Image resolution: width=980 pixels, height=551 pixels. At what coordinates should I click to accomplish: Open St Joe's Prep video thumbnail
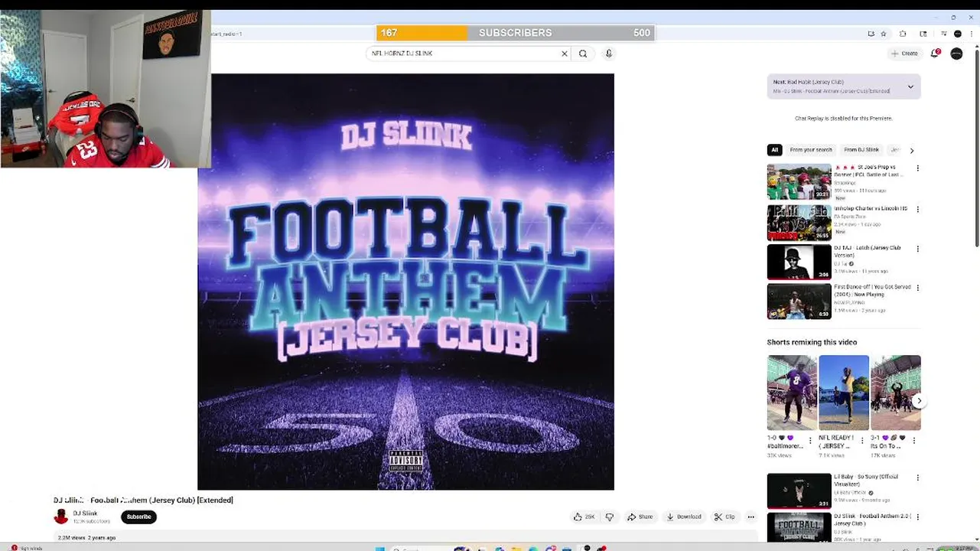click(799, 181)
